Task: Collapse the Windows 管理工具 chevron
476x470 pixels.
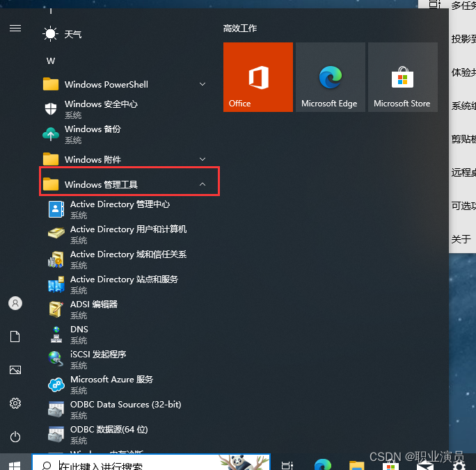Action: click(x=203, y=184)
